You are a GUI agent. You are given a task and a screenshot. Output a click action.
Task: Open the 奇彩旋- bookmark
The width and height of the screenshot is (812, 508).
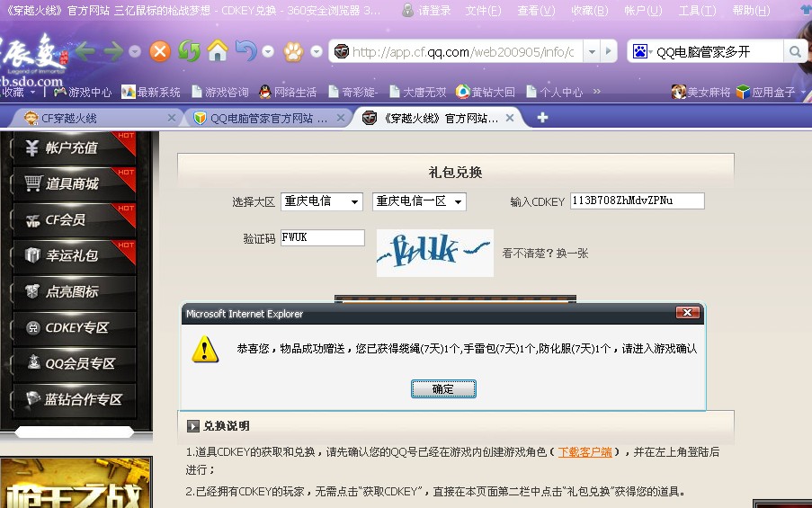tap(353, 93)
